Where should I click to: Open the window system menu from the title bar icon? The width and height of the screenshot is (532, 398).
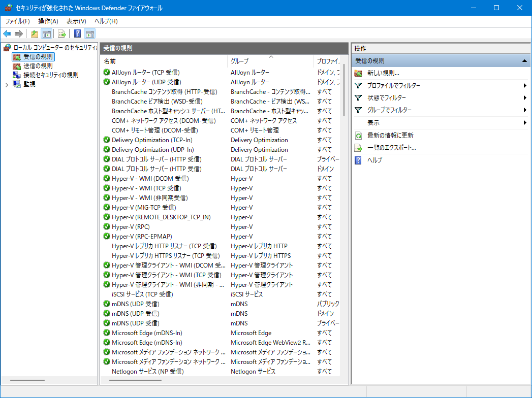[x=8, y=8]
